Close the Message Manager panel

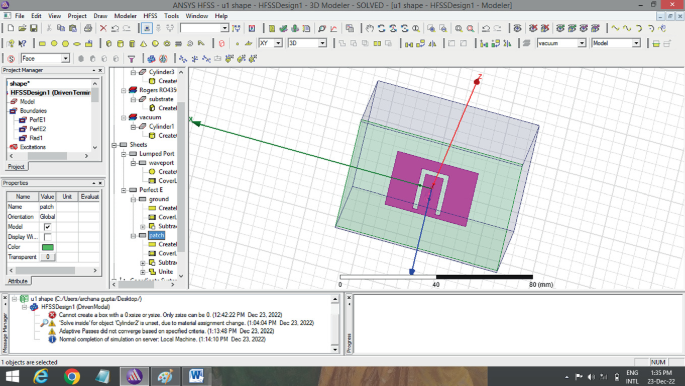pyautogui.click(x=5, y=298)
